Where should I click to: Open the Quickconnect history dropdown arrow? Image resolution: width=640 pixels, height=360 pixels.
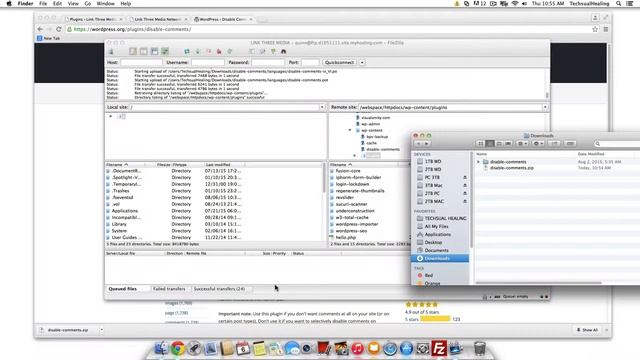pyautogui.click(x=362, y=62)
